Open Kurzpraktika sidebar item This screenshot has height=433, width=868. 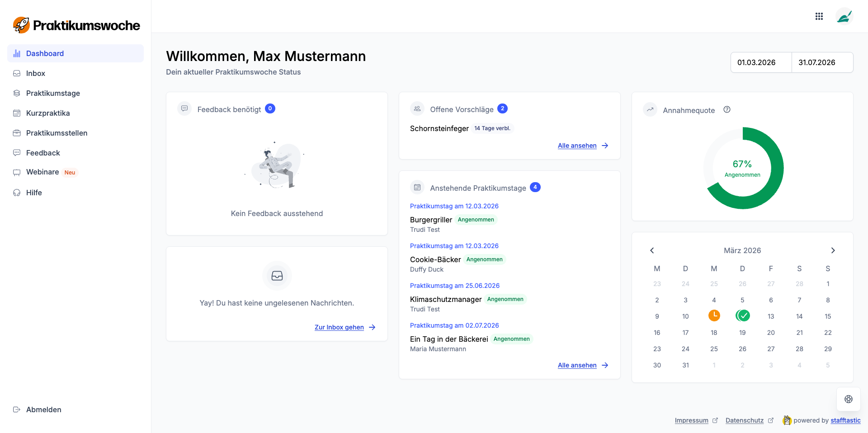click(48, 113)
